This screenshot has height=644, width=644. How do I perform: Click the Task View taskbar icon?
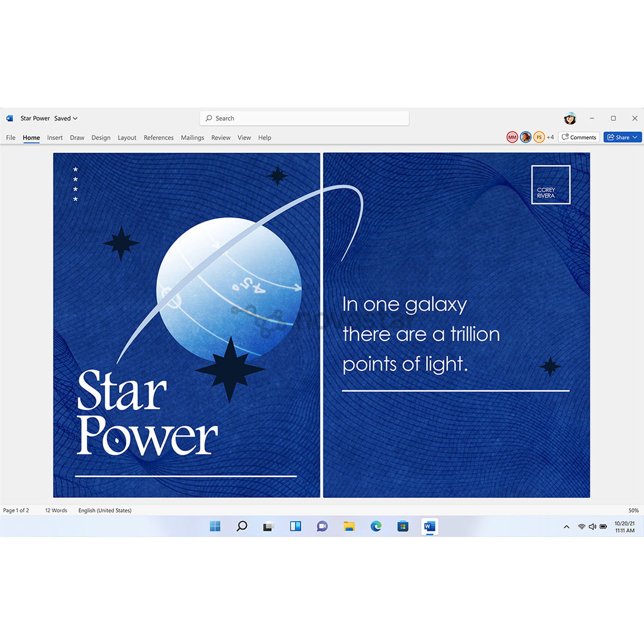268,526
